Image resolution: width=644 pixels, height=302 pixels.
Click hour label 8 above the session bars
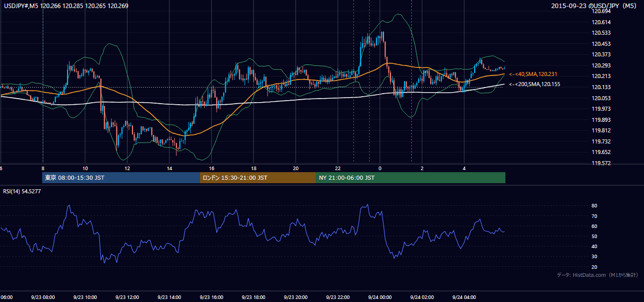43,169
